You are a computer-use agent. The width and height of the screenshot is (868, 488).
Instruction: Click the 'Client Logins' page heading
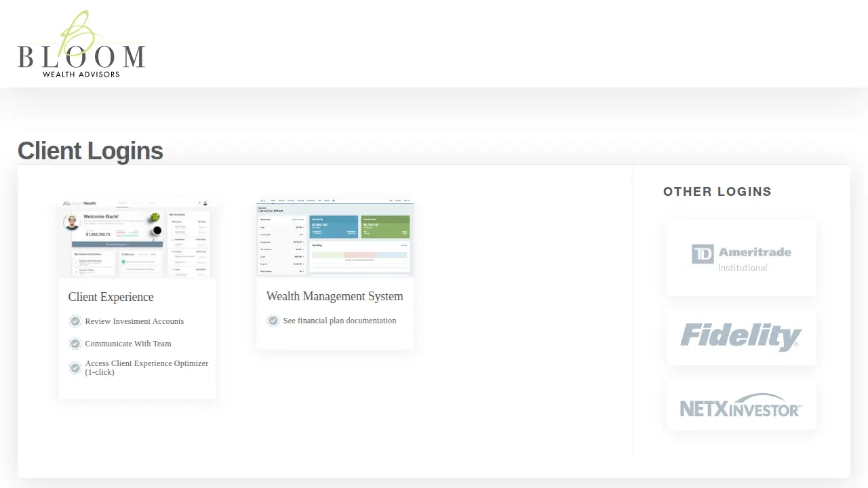coord(90,150)
